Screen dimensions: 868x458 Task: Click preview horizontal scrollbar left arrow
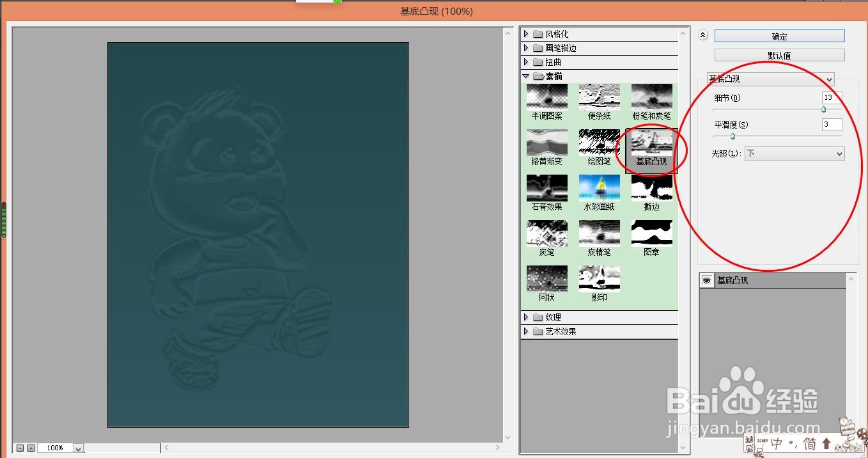coord(166,448)
